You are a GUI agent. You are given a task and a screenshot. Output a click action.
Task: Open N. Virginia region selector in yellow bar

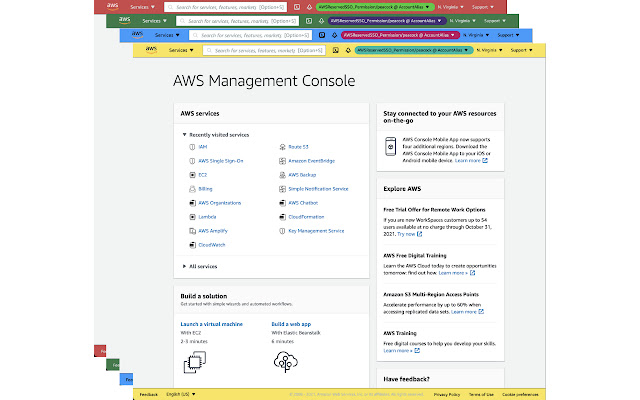(x=489, y=50)
